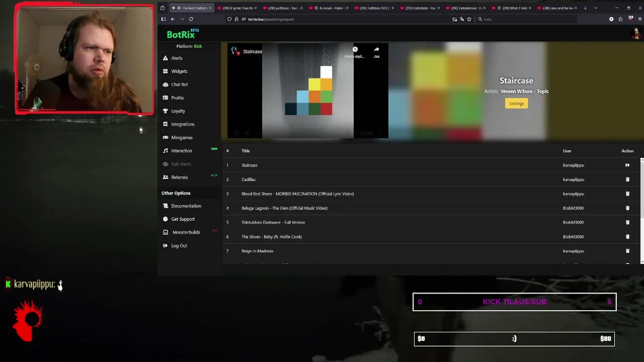Open the Interaction music note icon
This screenshot has height=362, width=644.
click(166, 151)
